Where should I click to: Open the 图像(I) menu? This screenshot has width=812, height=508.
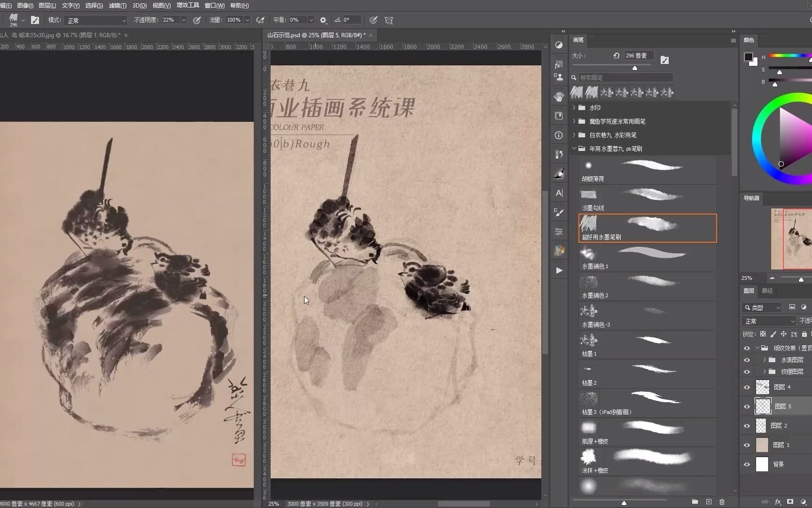click(x=25, y=6)
